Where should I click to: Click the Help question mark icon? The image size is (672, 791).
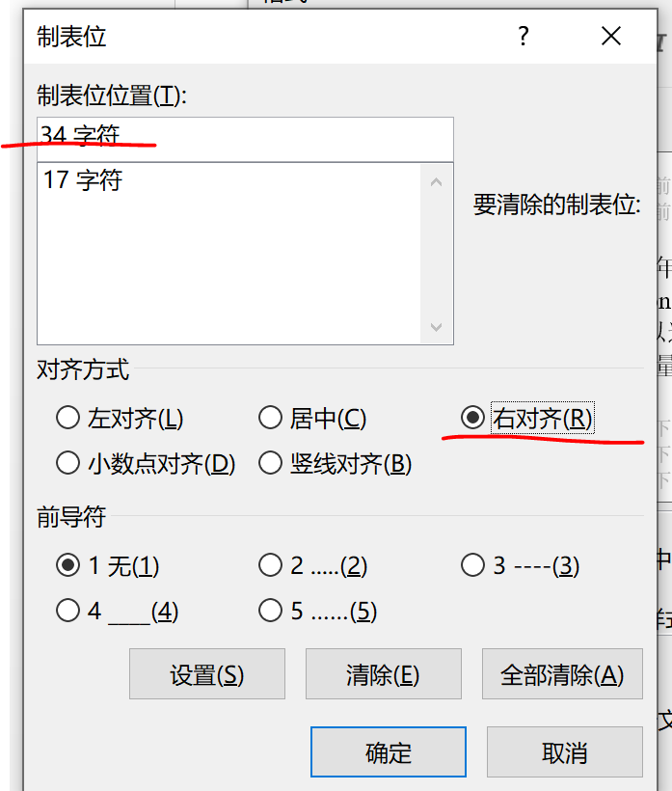click(523, 37)
